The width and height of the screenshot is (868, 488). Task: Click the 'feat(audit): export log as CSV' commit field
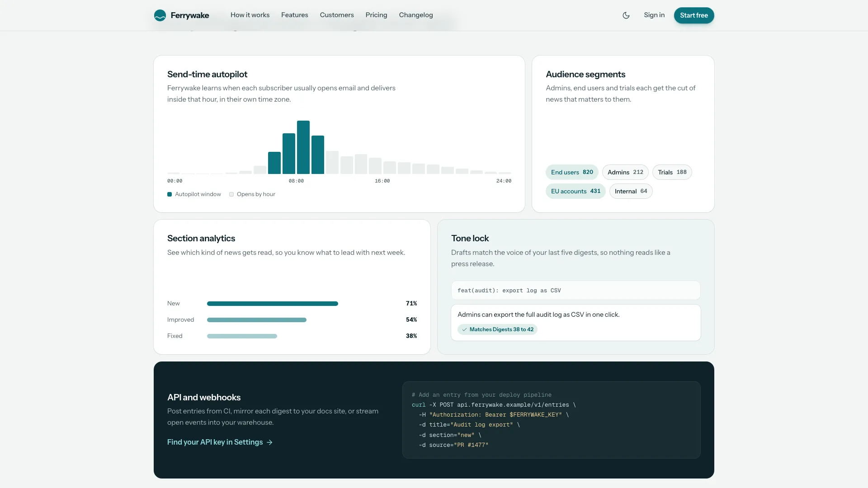pyautogui.click(x=576, y=291)
